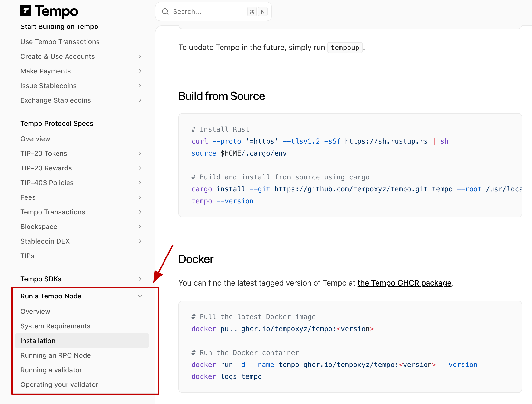Expand Create & Use Accounts chevron
Image resolution: width=532 pixels, height=404 pixels.
pyautogui.click(x=140, y=56)
